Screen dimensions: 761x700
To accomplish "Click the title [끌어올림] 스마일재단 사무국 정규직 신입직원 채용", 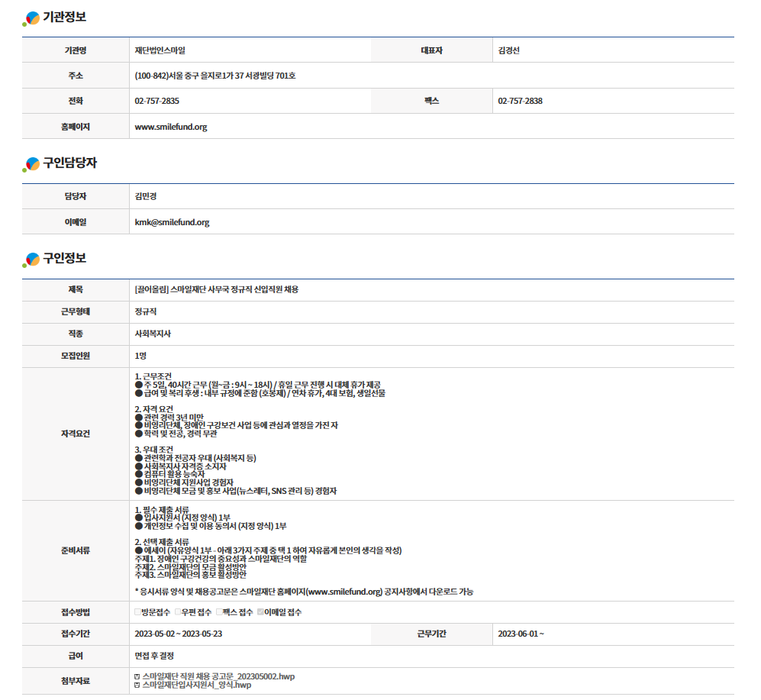I will [217, 290].
